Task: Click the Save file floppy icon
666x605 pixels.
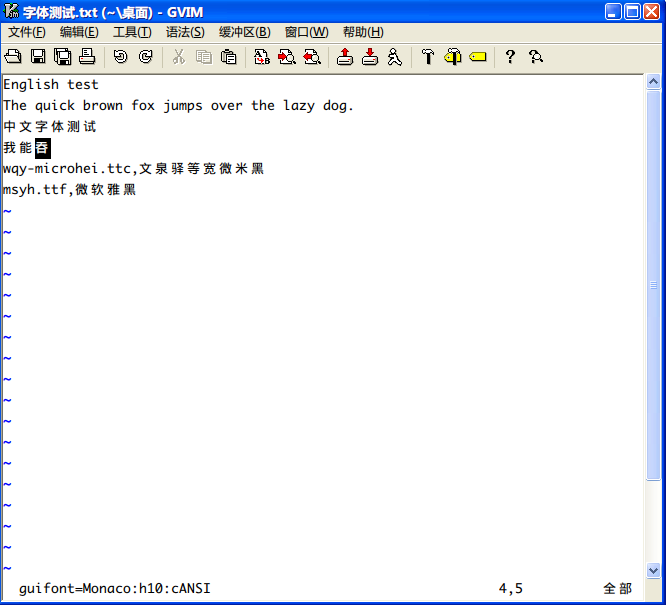Action: (38, 57)
